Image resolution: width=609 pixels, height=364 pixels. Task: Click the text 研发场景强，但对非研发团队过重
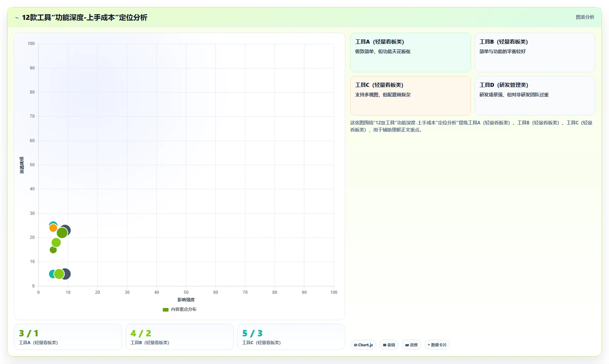514,95
